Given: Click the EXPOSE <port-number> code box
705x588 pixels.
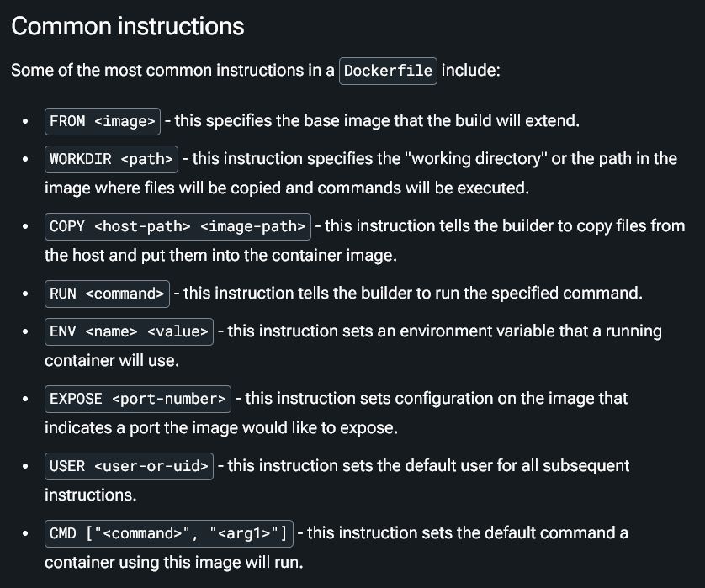Looking at the screenshot, I should (x=138, y=400).
